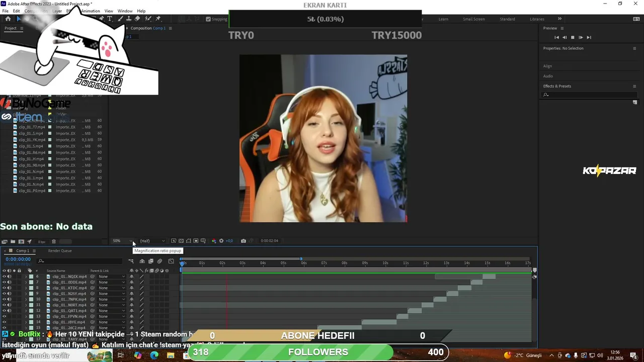Click fast previews icon in viewer footer
This screenshot has height=362, width=644.
point(174,241)
